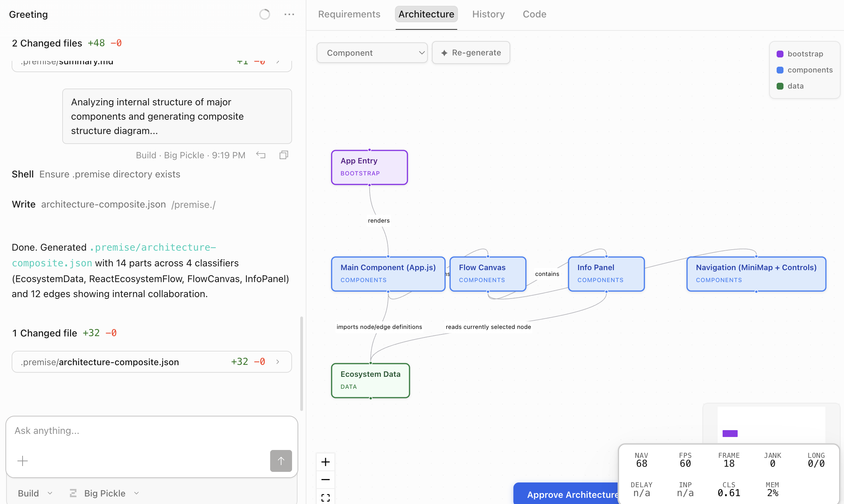The image size is (844, 504).
Task: Zoom in on the diagram canvas
Action: pos(326,462)
